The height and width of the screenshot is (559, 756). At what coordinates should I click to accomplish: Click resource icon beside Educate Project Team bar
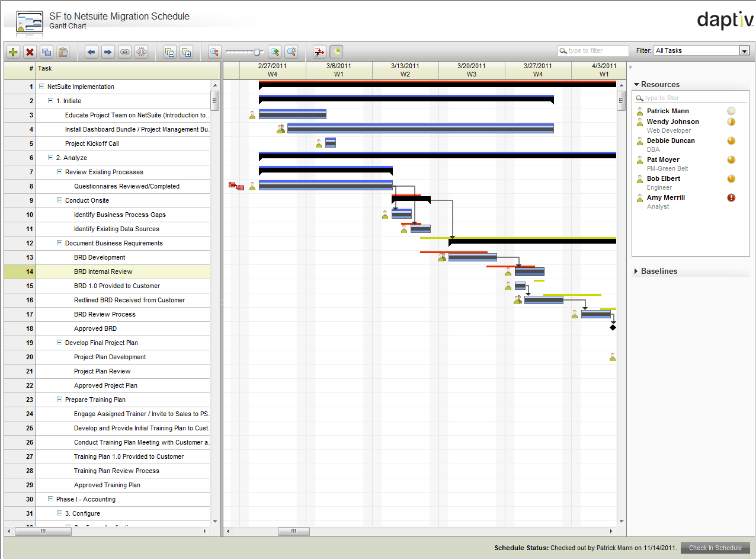pyautogui.click(x=252, y=115)
